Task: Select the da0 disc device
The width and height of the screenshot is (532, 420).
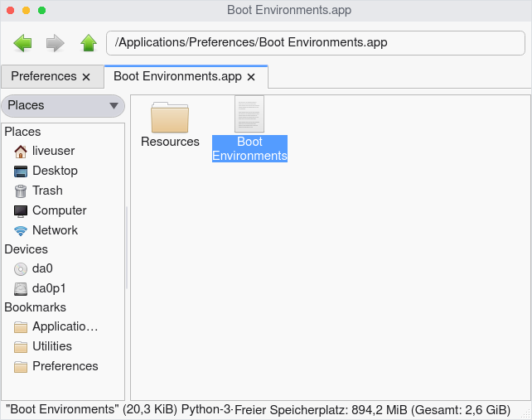Action: (x=42, y=268)
